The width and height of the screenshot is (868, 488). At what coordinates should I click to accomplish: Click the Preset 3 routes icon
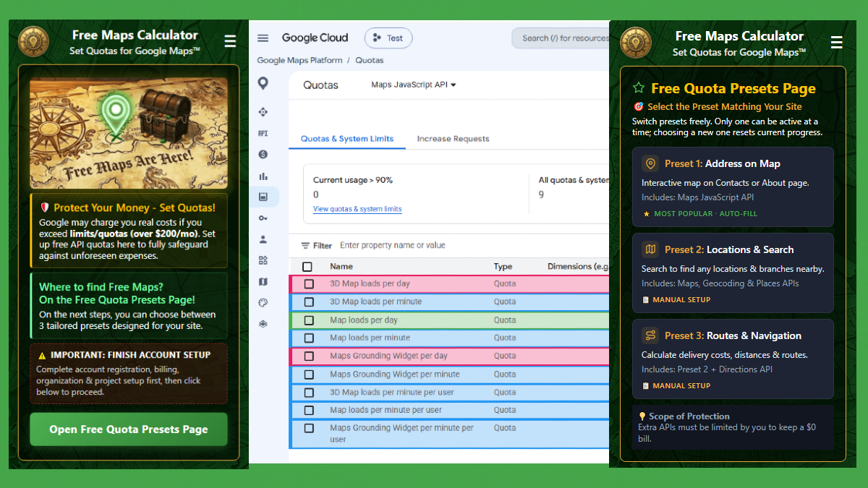tap(650, 335)
